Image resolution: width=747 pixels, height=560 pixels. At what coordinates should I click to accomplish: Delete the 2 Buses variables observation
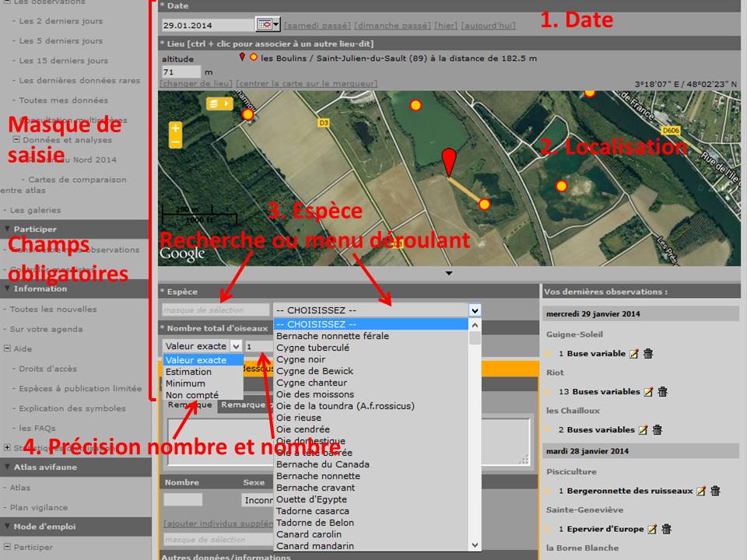[x=657, y=430]
